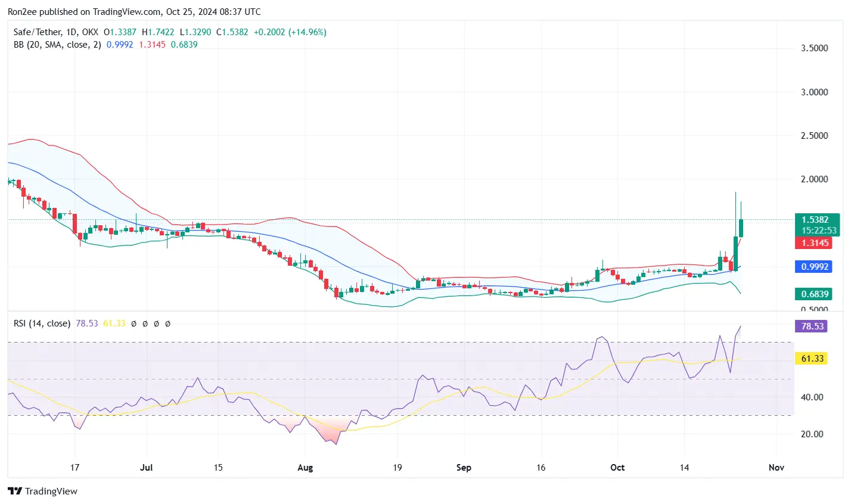
Task: Click the TradingView logo at bottom left
Action: click(x=42, y=491)
